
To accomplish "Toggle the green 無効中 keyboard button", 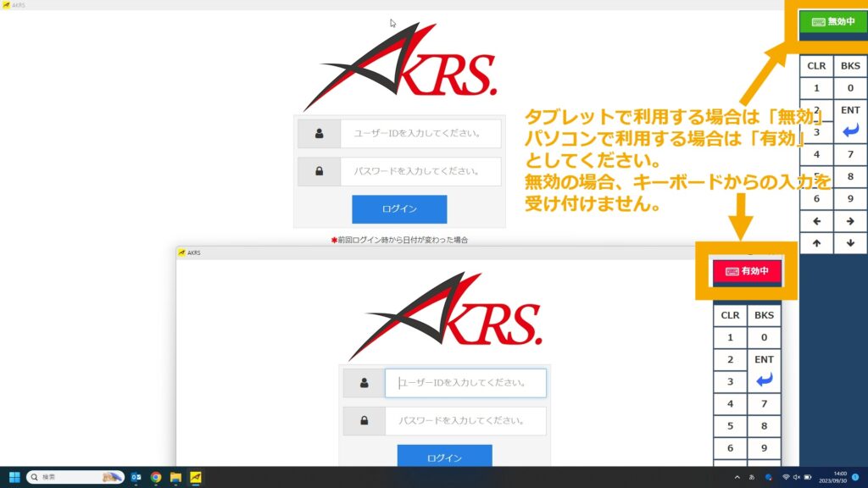I will point(834,22).
